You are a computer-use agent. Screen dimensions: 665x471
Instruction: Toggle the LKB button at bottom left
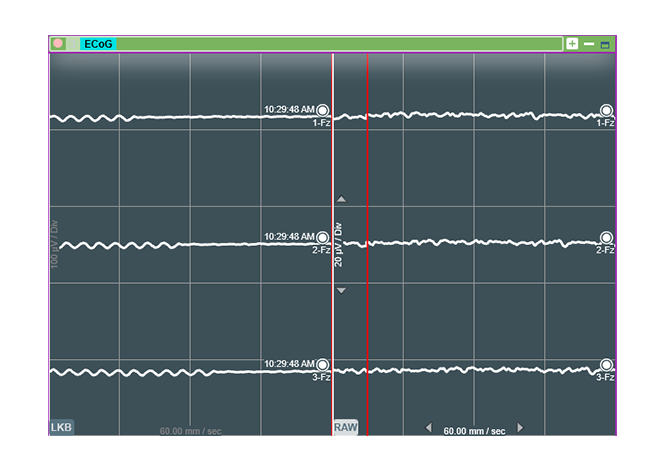[x=61, y=428]
